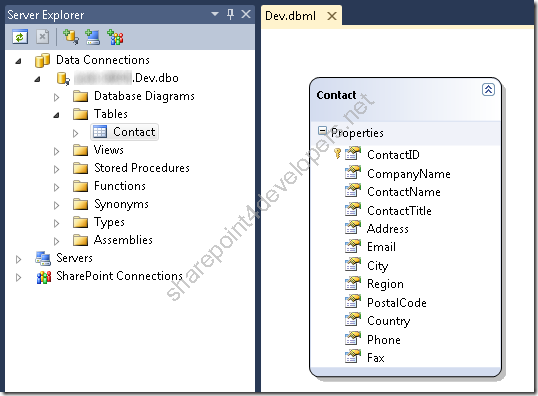Click the Refresh icon in Server Explorer toolbar
Viewport: 538px width, 396px height.
tap(20, 37)
